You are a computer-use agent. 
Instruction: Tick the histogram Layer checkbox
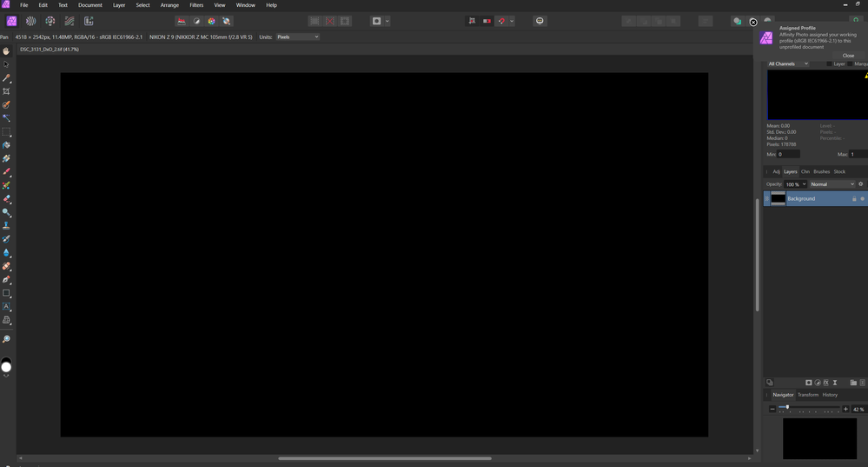pos(829,63)
